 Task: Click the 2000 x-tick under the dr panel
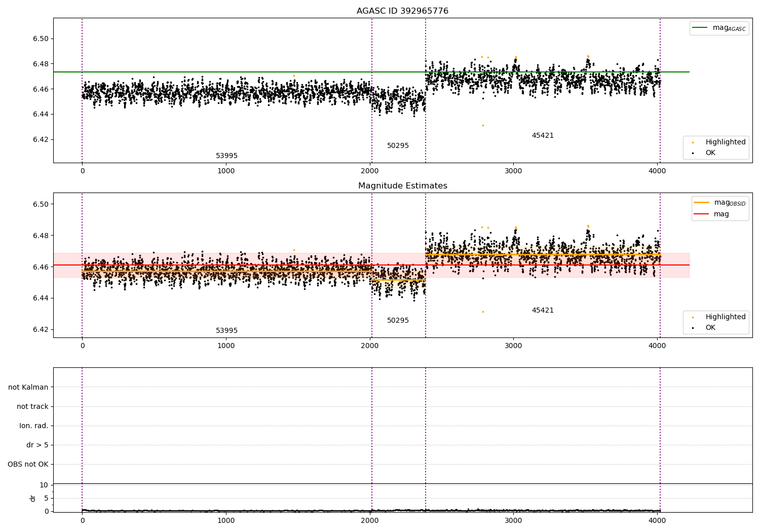[370, 520]
